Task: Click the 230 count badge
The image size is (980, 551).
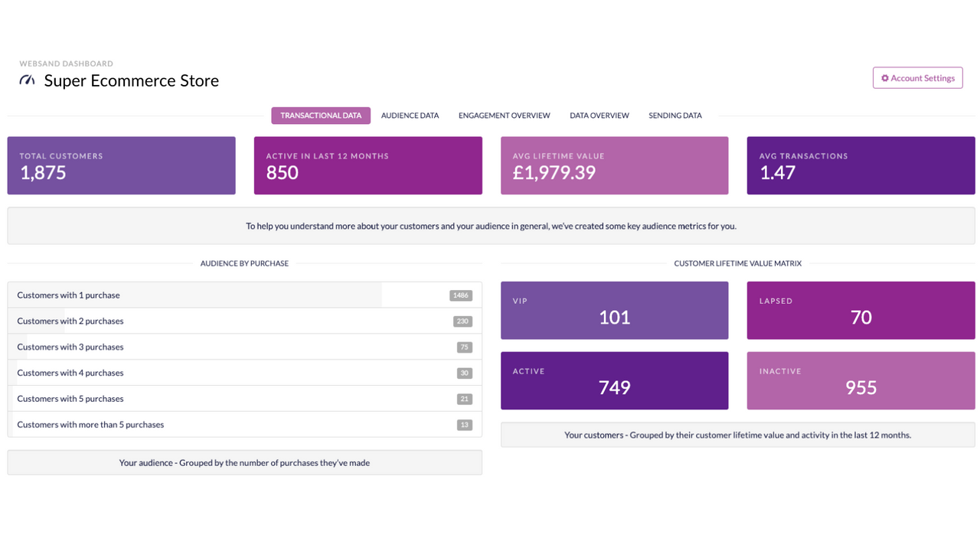Action: pos(462,321)
